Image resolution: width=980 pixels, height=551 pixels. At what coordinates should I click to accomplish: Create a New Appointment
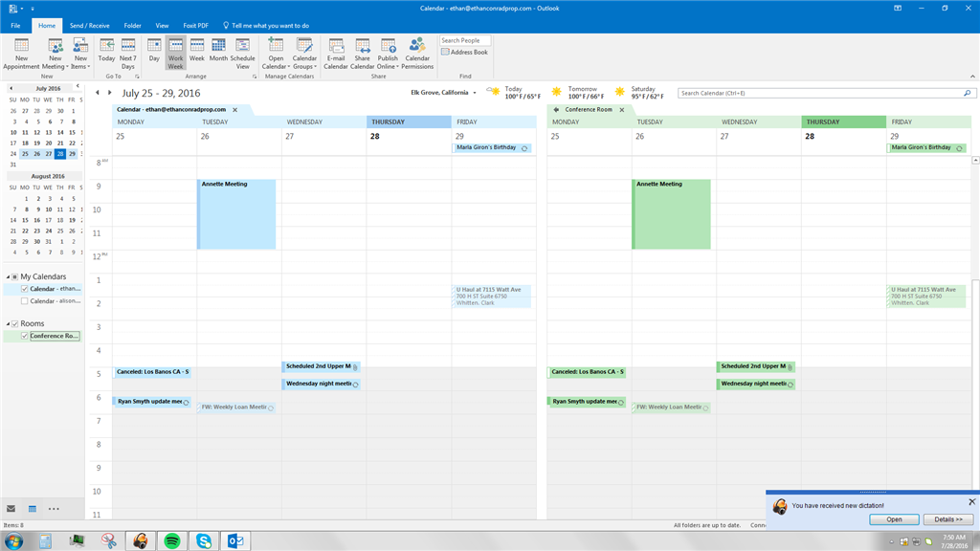tap(21, 54)
